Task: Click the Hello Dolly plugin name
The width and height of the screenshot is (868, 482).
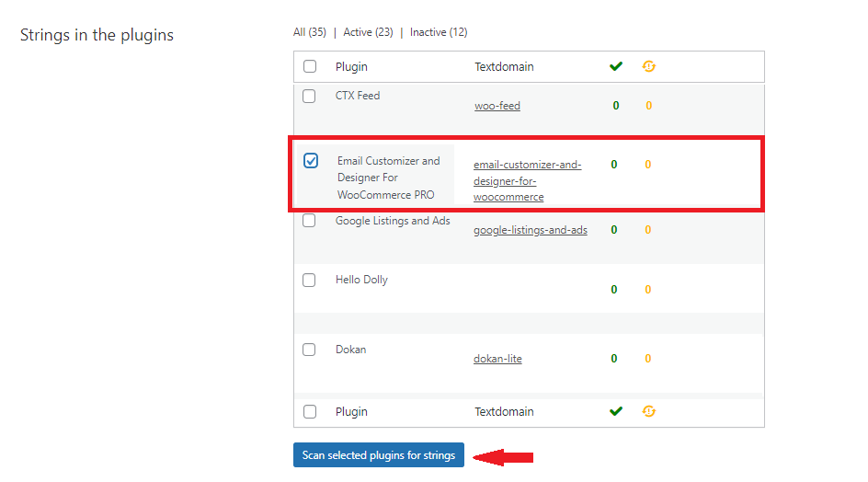Action: [361, 280]
